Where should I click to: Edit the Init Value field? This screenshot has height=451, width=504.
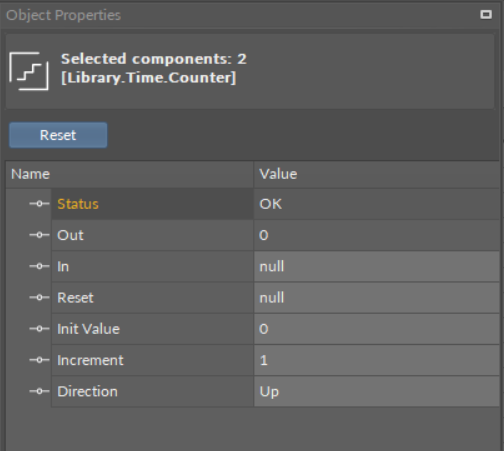tap(377, 329)
